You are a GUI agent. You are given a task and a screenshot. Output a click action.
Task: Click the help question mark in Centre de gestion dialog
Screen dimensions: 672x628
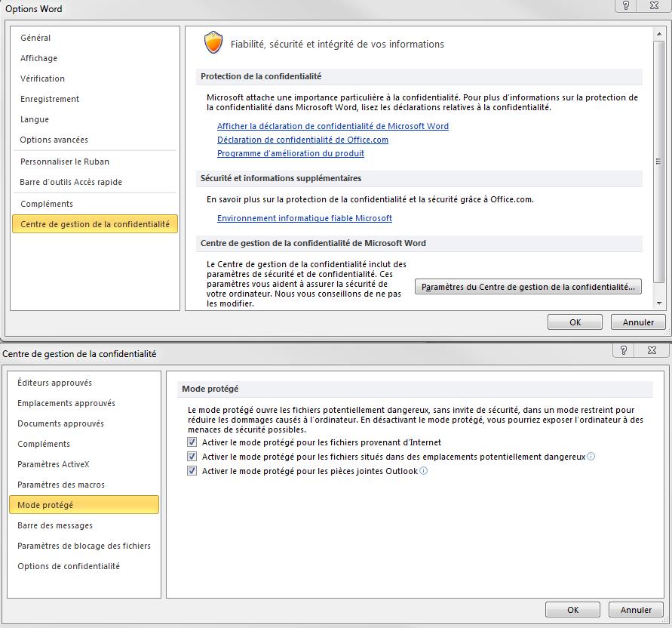coord(624,350)
